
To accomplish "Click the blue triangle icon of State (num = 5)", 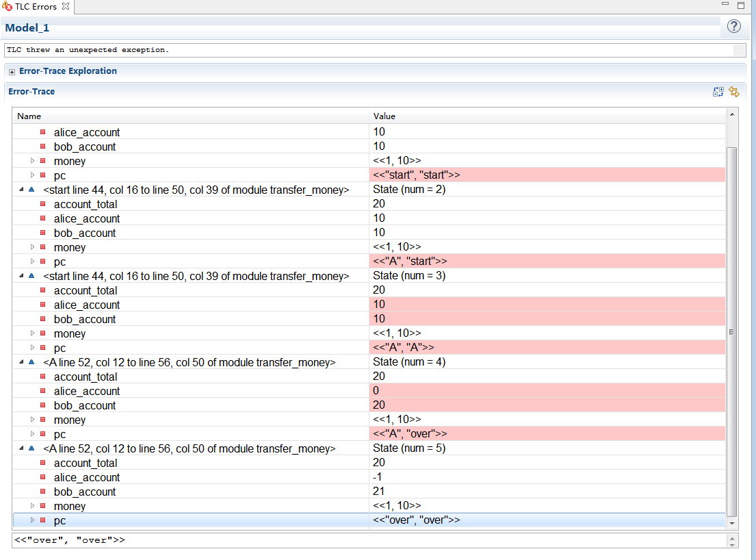I will tap(31, 448).
